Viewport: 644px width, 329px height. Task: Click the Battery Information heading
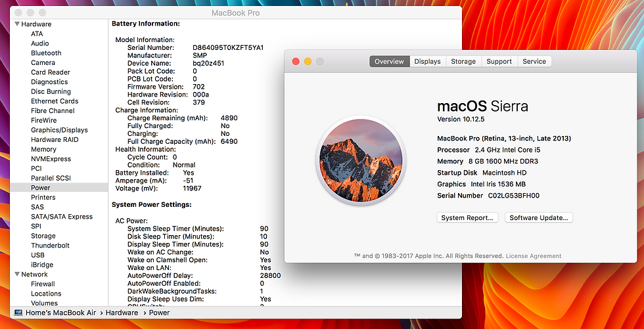(146, 24)
